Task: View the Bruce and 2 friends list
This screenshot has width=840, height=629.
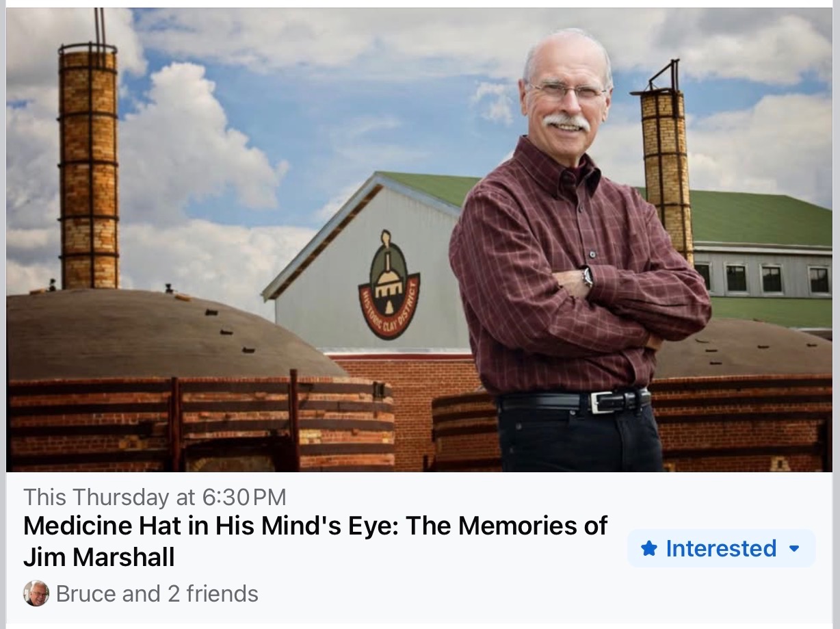Action: point(157,593)
